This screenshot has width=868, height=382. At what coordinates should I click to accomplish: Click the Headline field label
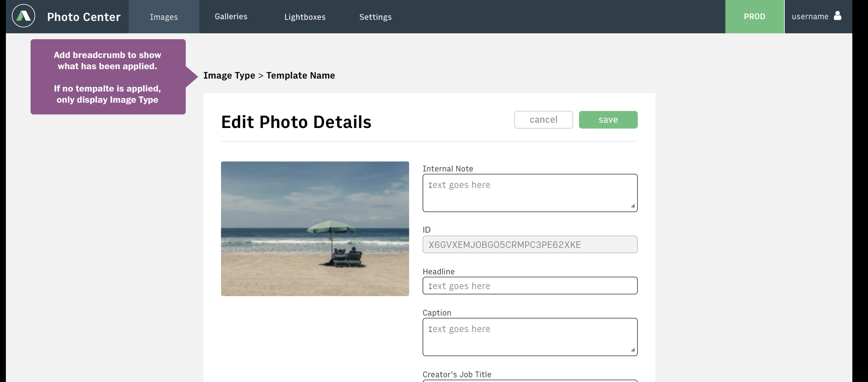pos(438,272)
